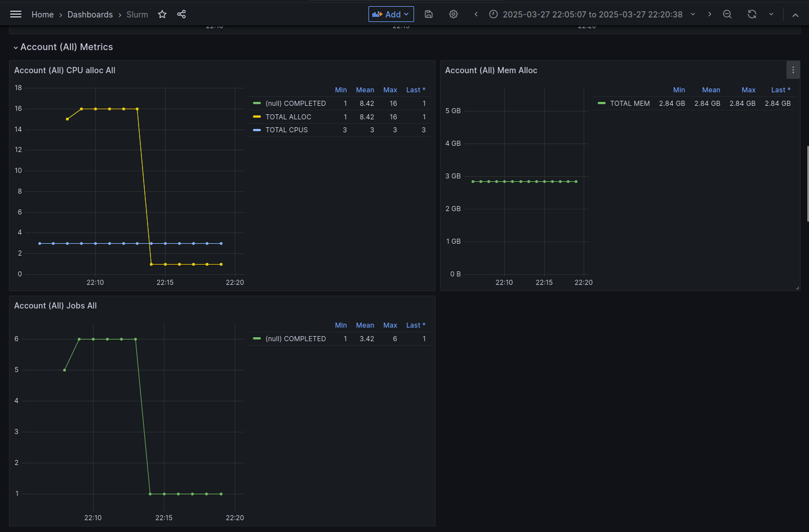
Task: Shift time range forward with right arrow
Action: [709, 14]
